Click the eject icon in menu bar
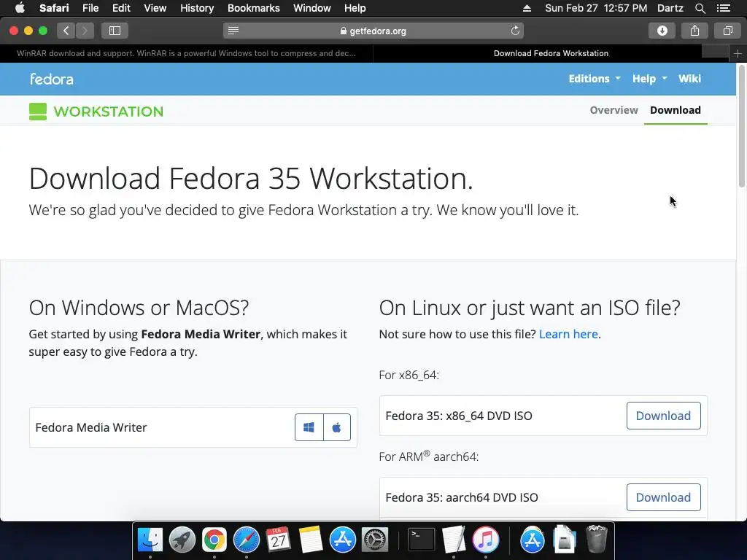This screenshot has height=560, width=747. coord(527,8)
